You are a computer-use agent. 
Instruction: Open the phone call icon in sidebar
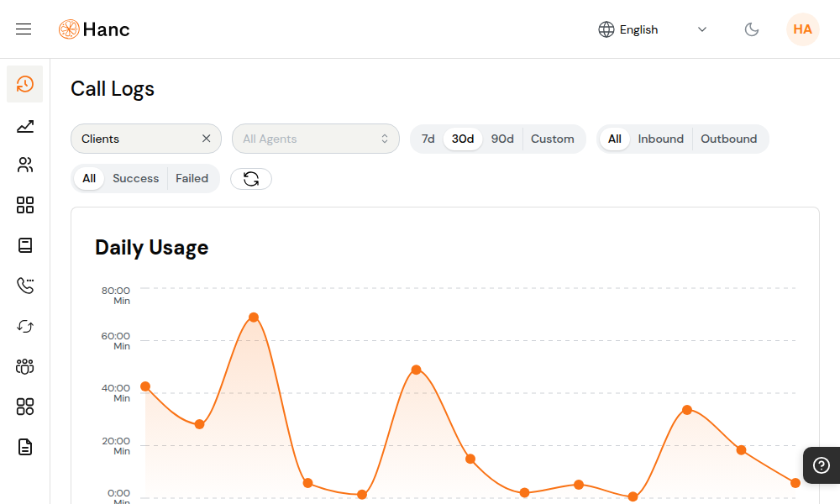[x=25, y=286]
